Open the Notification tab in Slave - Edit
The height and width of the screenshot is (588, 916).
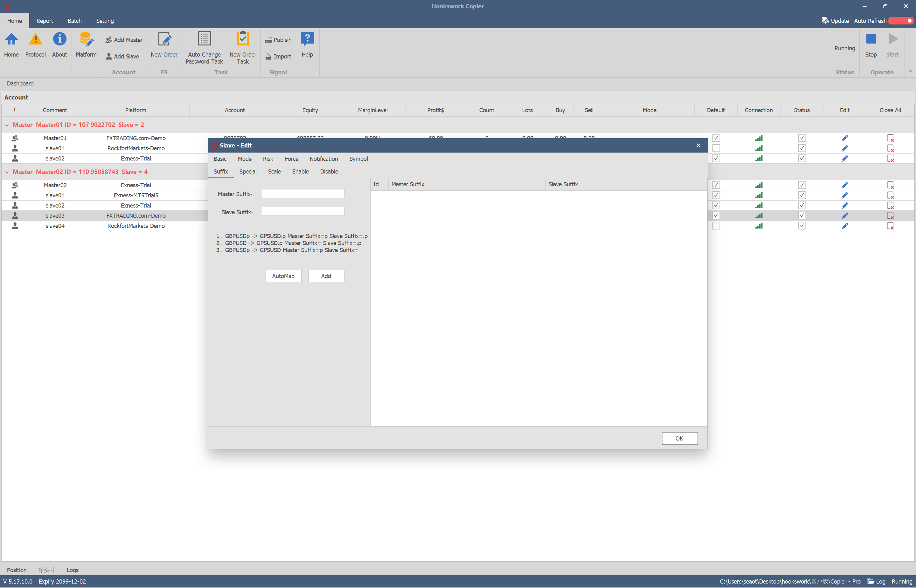tap(323, 159)
